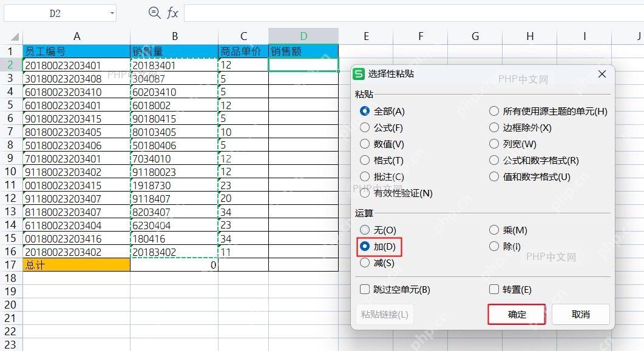Click unit price 11 in column C
Viewport: 644px width, 351px height.
pyautogui.click(x=243, y=252)
